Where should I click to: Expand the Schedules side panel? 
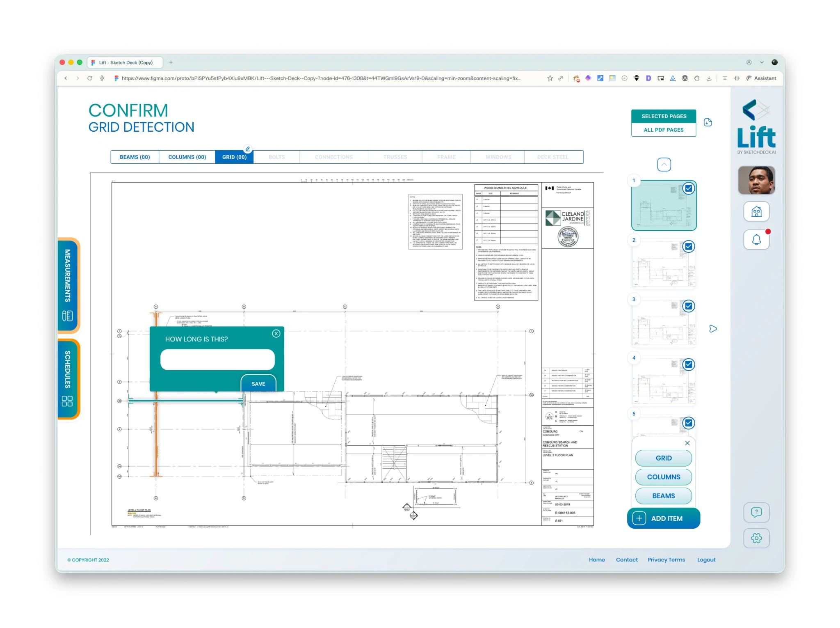click(68, 378)
